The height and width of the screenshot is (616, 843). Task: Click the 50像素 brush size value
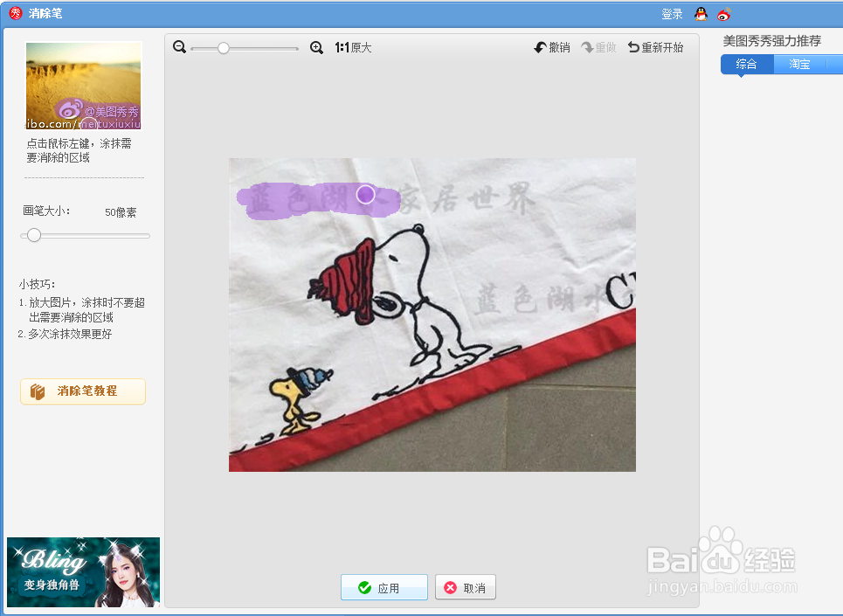coord(121,212)
